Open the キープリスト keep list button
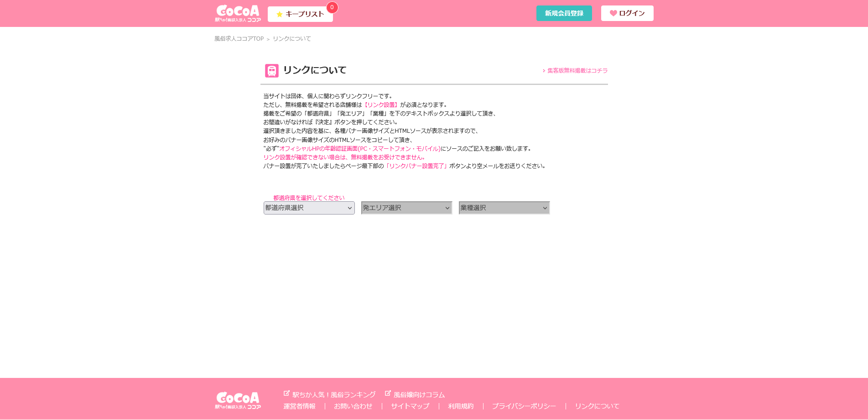This screenshot has width=868, height=419. [x=300, y=14]
